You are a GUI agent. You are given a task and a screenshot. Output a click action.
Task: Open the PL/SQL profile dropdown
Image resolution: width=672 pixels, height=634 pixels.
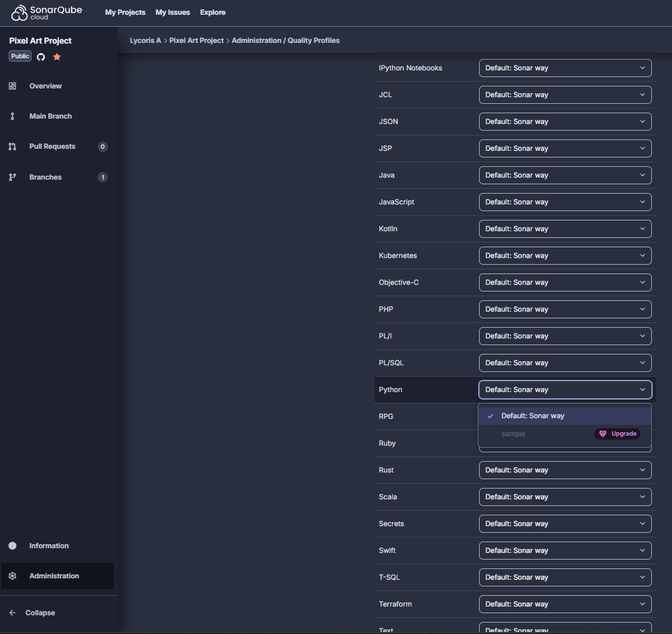[x=565, y=363]
